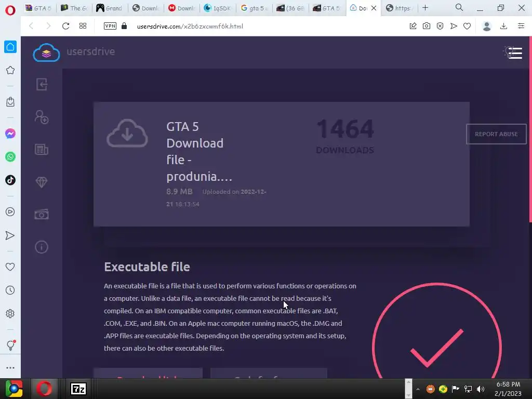The image size is (532, 399).
Task: Switch to the 'The G' tab
Action: click(74, 8)
